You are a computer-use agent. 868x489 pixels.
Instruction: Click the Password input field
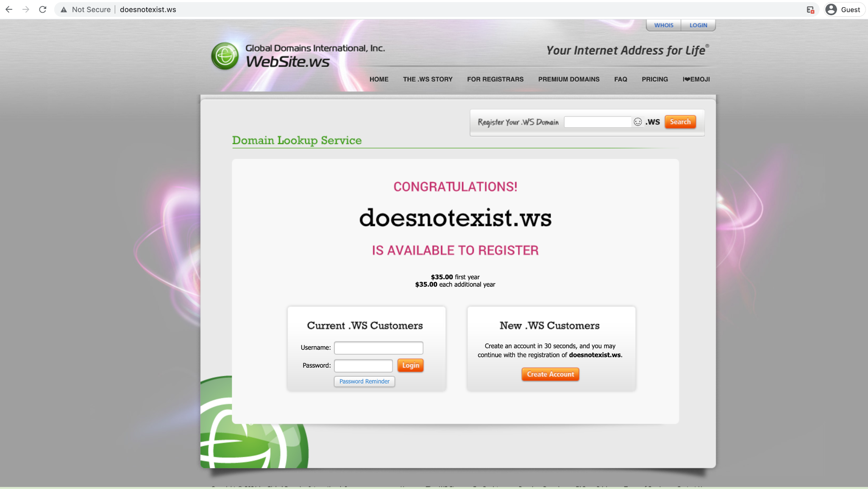[364, 365]
